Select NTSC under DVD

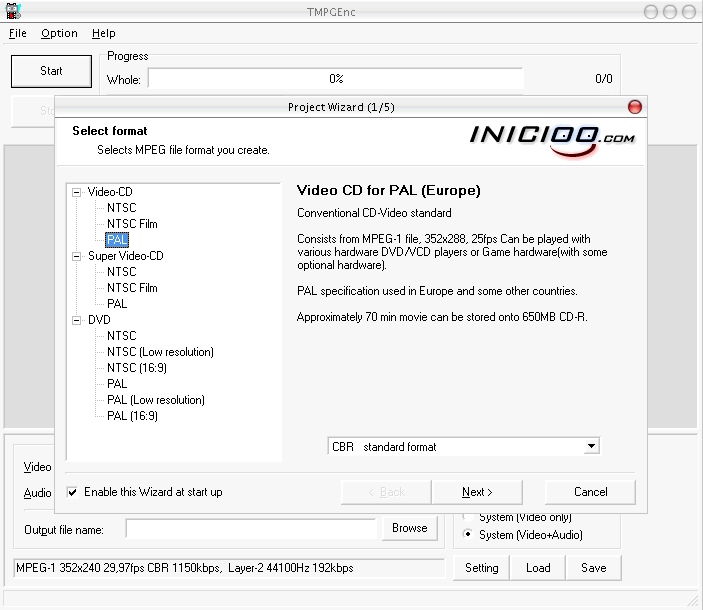click(x=122, y=336)
